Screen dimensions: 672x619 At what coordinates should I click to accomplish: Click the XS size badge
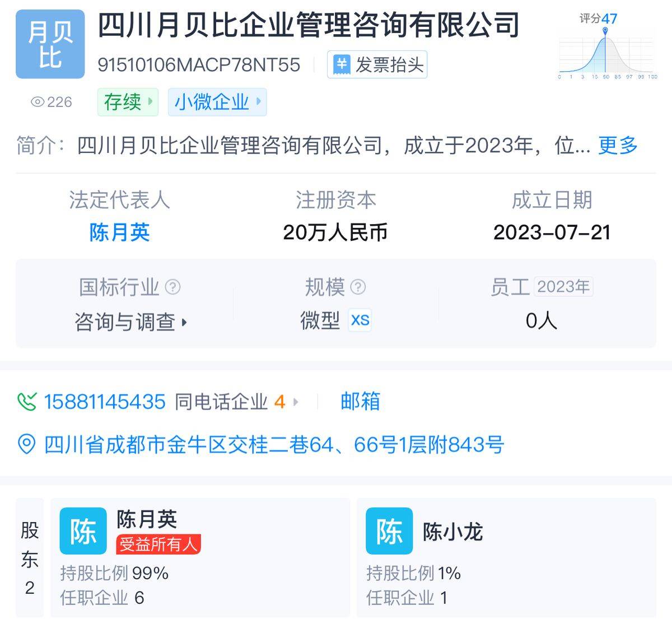pyautogui.click(x=360, y=320)
